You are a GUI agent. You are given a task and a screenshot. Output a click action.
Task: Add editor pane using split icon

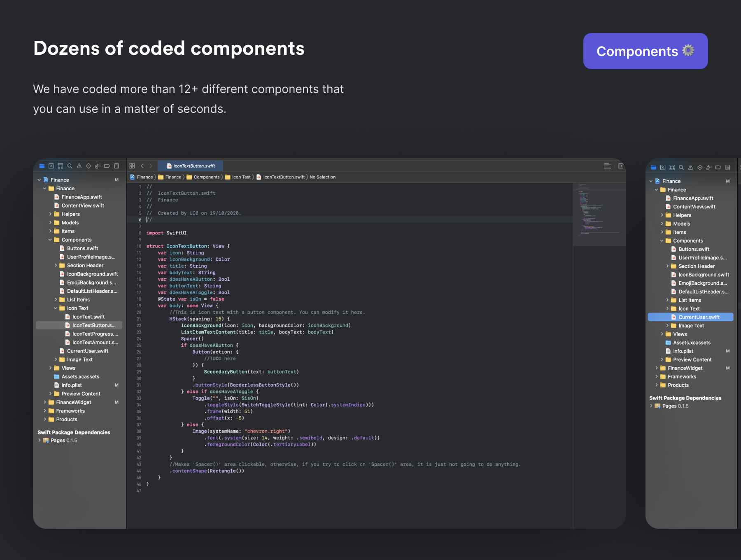coord(621,166)
